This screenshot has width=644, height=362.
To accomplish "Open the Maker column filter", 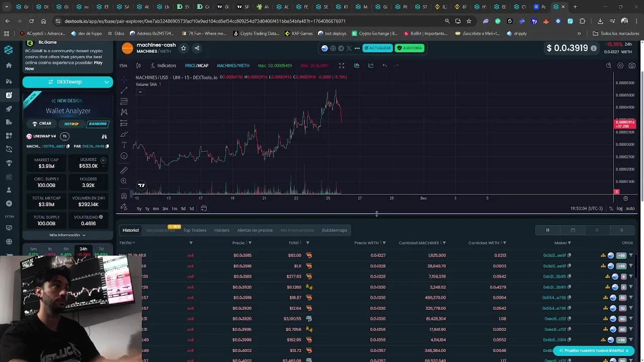I will click(569, 243).
